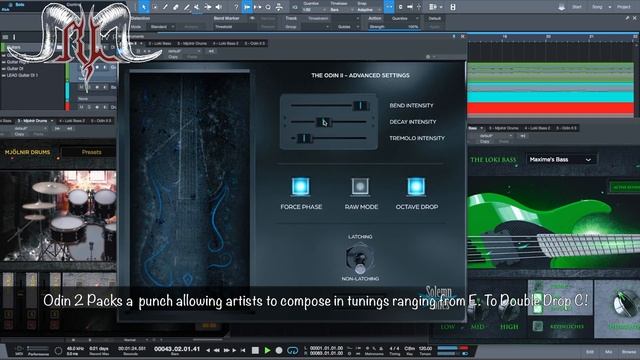640x360 pixels.
Task: Click Copy in the Odin plugin header
Action: point(173,57)
